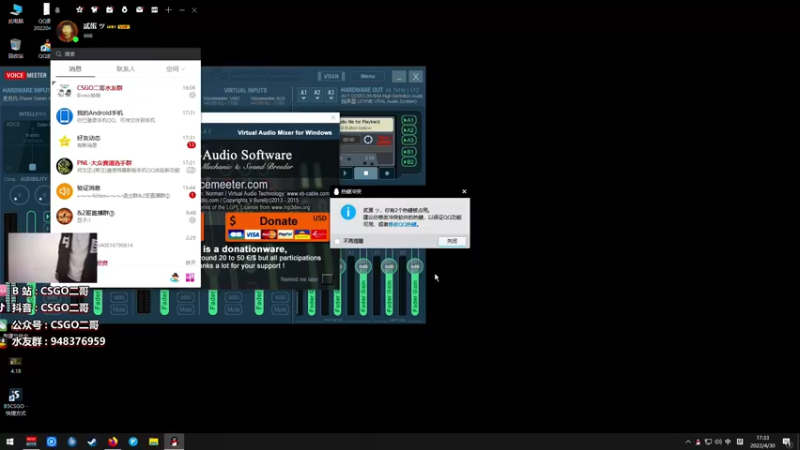
Task: Toggle cassette routing to A1
Action: tap(409, 120)
